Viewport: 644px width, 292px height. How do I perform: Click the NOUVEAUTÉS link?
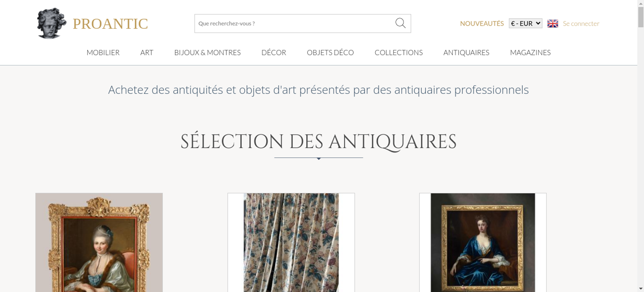(x=482, y=23)
